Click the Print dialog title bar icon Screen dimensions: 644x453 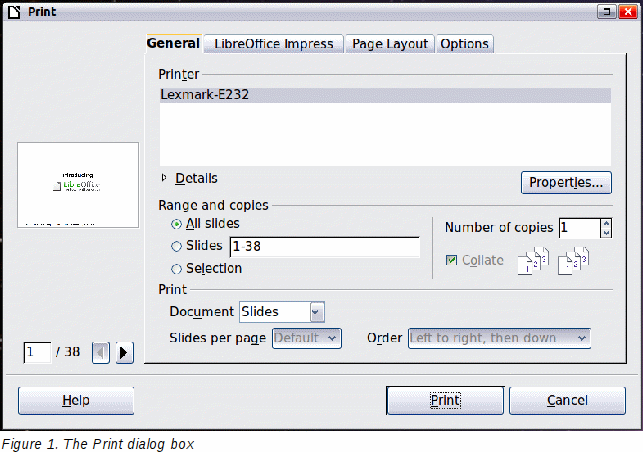(x=14, y=12)
